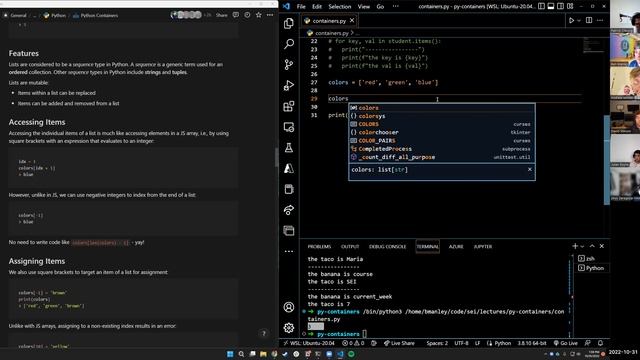Open updates clock icon in Notion header
Viewport: 640px width, 360px height.
[x=247, y=15]
